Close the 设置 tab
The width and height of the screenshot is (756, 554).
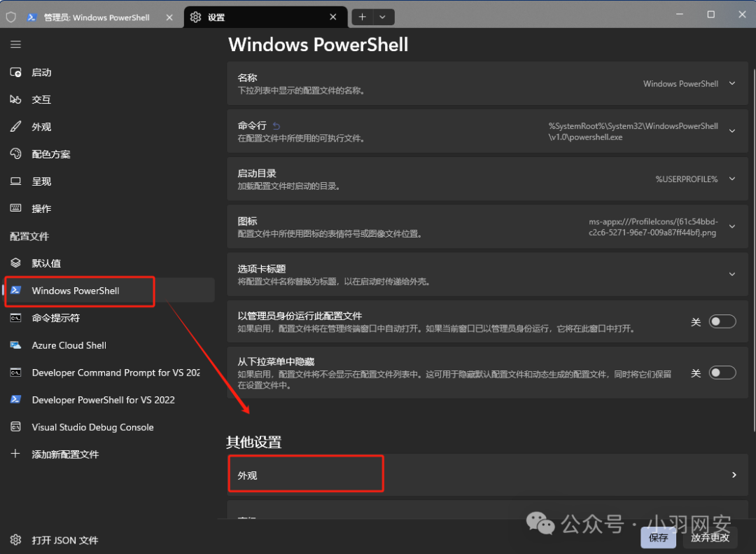[332, 18]
